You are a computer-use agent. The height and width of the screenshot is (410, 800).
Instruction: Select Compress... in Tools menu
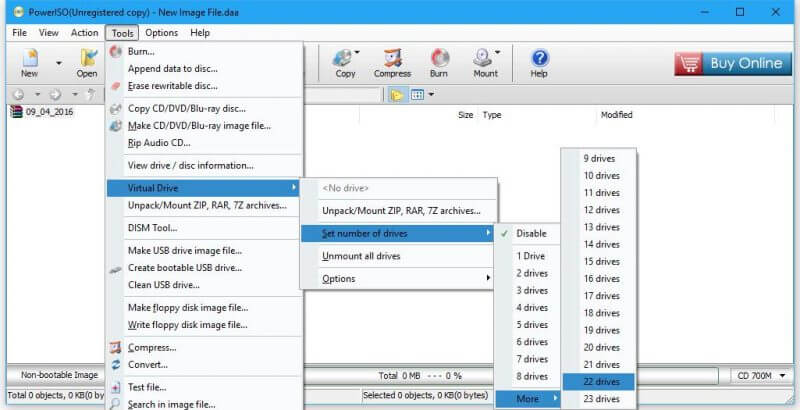205,347
